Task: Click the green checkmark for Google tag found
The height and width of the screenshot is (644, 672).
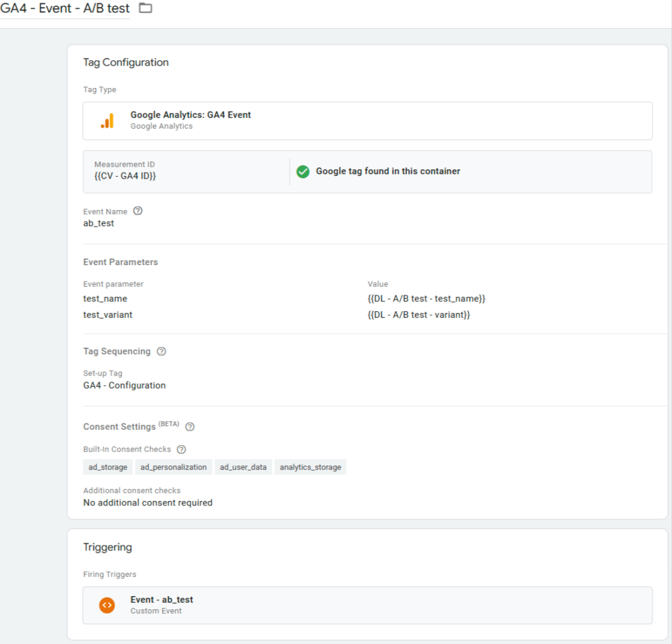Action: [x=303, y=171]
